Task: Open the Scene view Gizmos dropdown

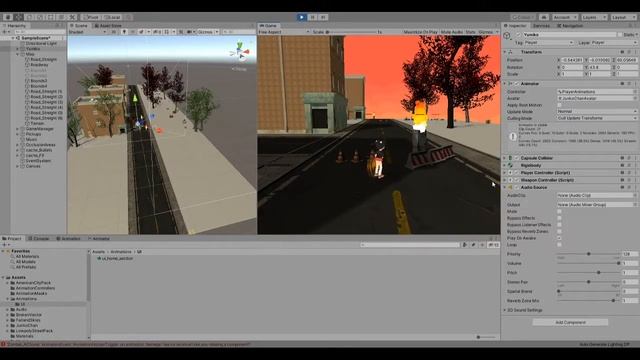Action: 208,32
